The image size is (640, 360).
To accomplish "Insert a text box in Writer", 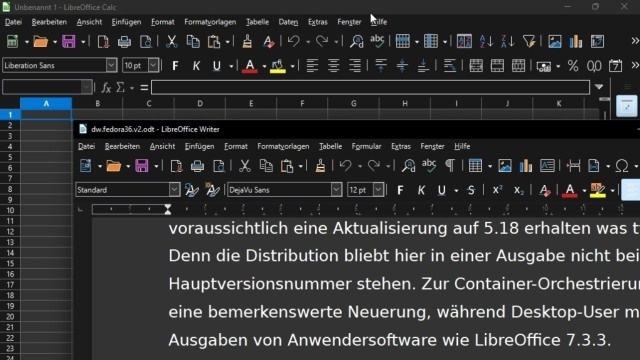I will pyautogui.click(x=547, y=166).
